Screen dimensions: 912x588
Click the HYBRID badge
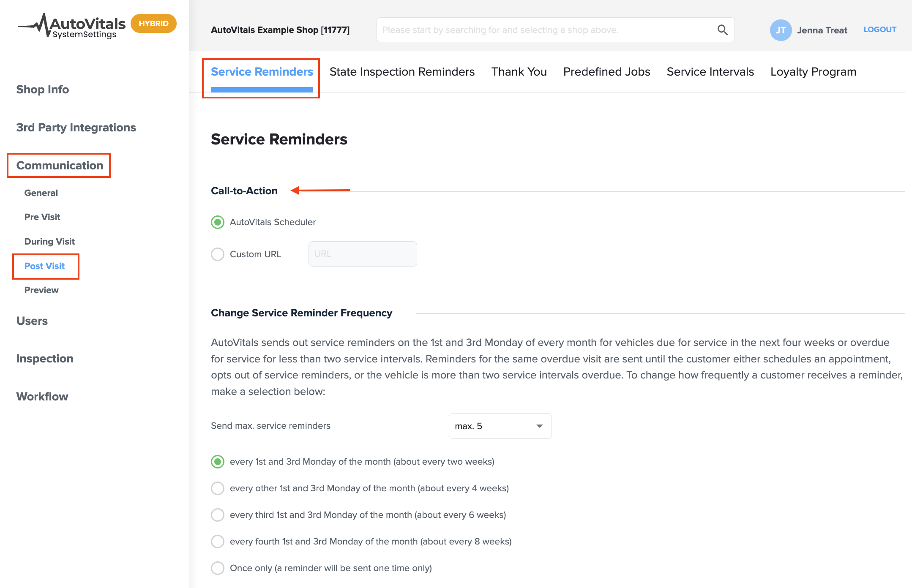tap(153, 24)
